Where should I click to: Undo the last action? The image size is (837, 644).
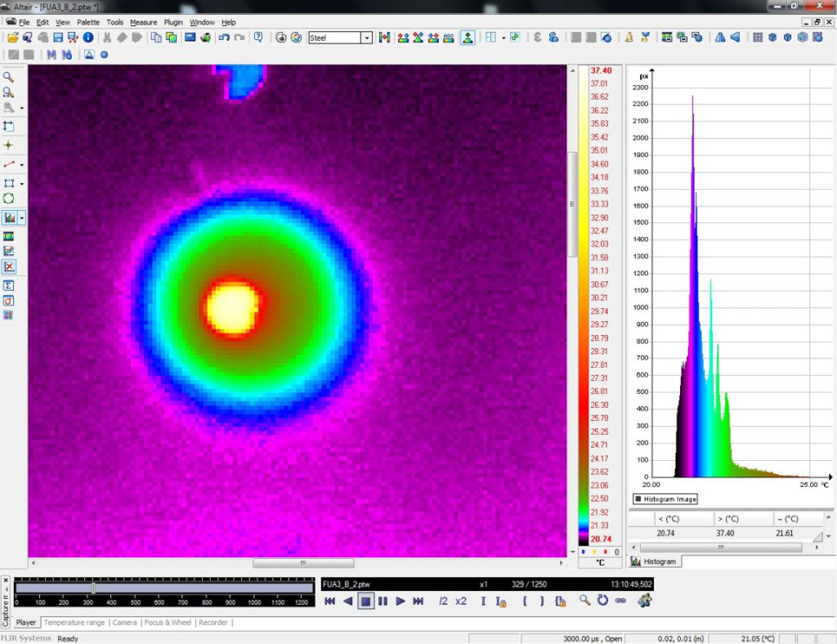click(x=223, y=37)
